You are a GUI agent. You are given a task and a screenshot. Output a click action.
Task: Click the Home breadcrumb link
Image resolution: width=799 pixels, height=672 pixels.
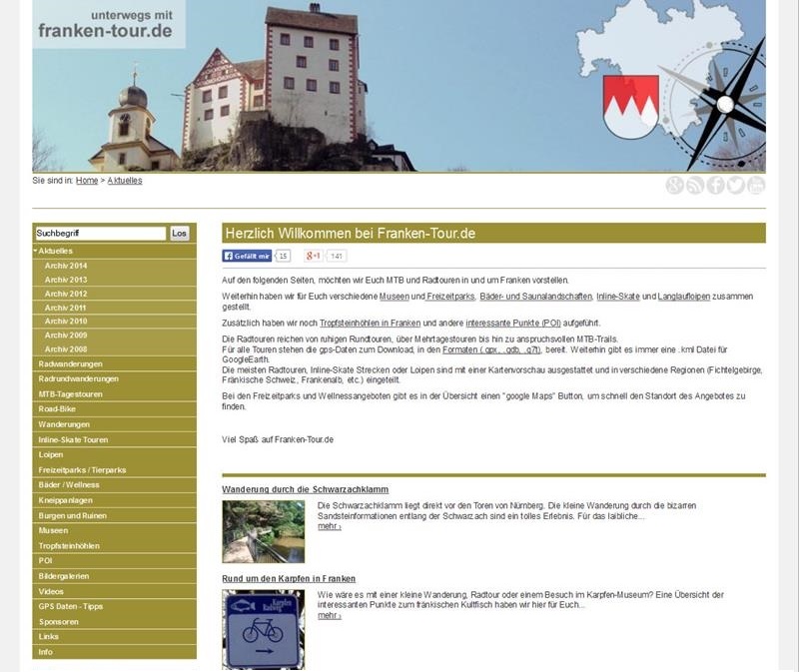coord(87,181)
